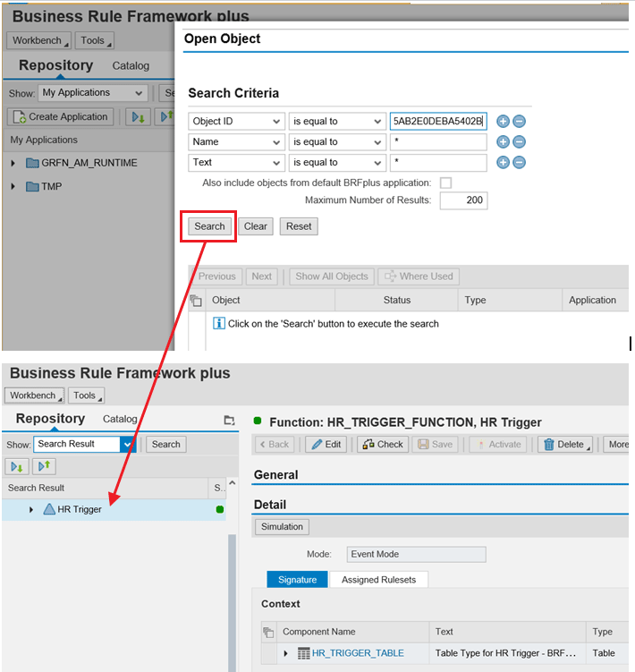
Task: Click the Status column header
Action: [x=397, y=300]
